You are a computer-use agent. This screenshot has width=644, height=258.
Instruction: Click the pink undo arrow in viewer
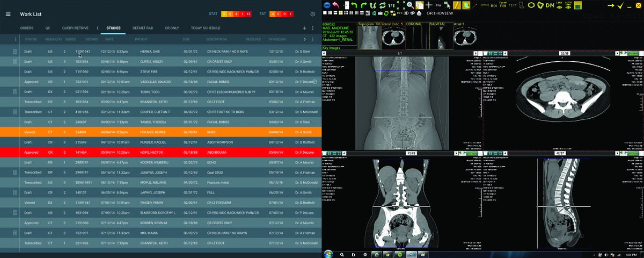336,5
